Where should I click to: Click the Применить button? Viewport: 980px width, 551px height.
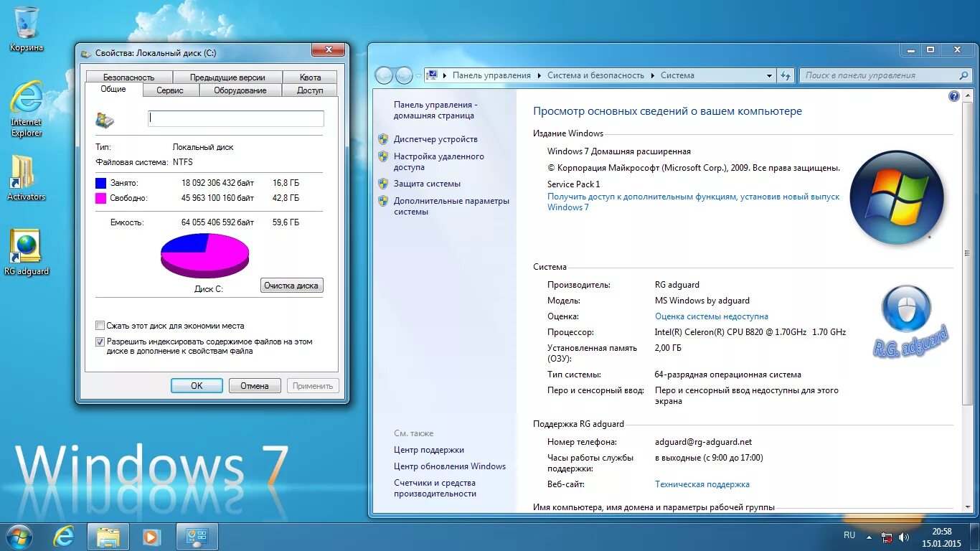[313, 386]
